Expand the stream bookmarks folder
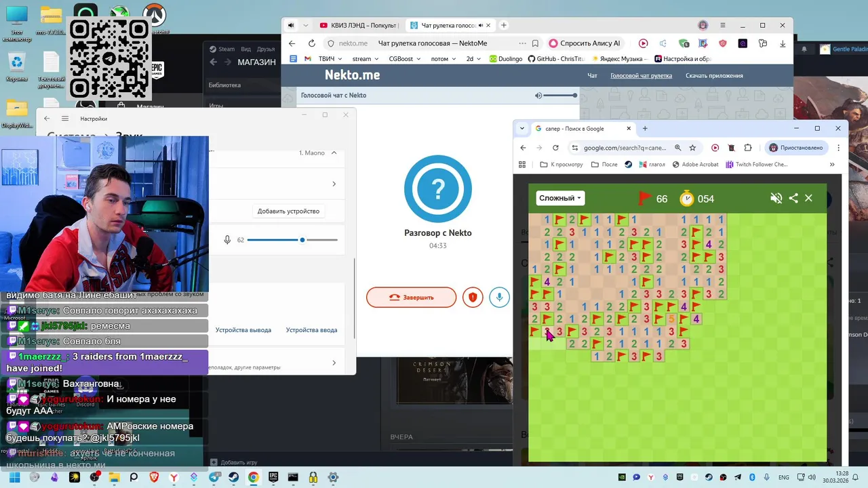868x488 pixels. tap(366, 59)
